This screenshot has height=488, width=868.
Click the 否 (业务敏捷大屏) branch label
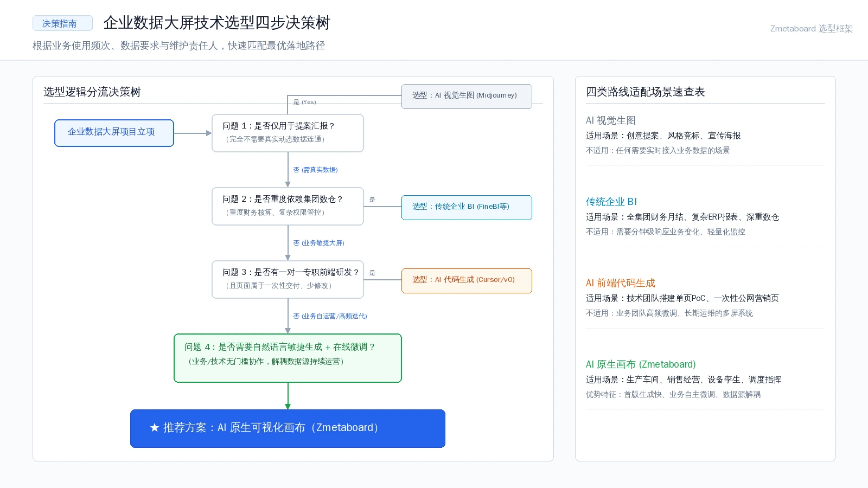318,243
